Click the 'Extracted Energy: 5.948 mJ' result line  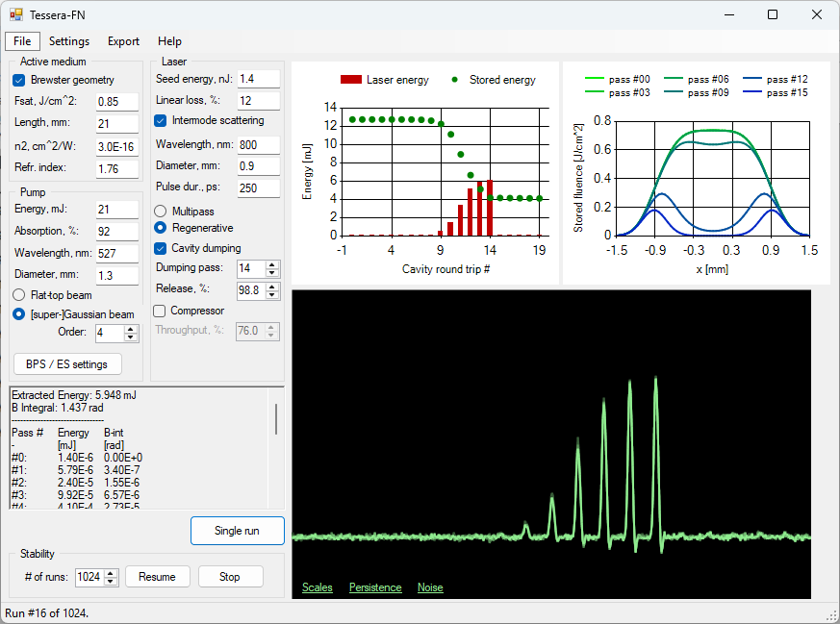pos(74,395)
